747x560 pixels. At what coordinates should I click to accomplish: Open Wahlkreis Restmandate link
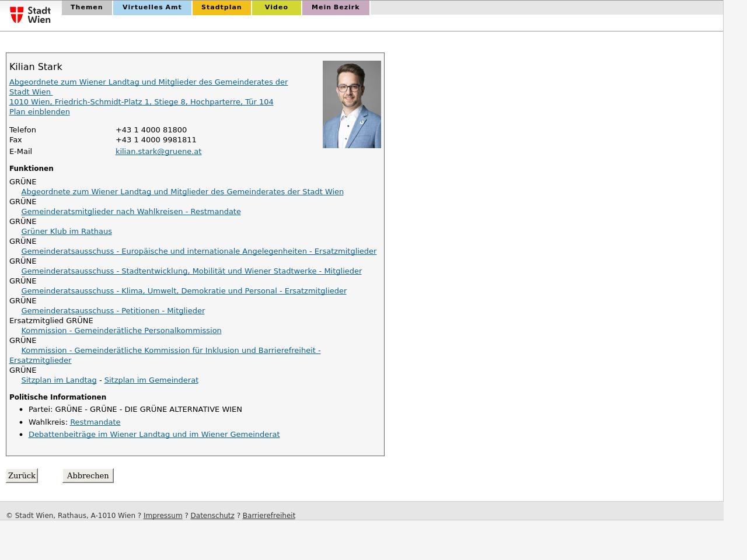pos(95,422)
